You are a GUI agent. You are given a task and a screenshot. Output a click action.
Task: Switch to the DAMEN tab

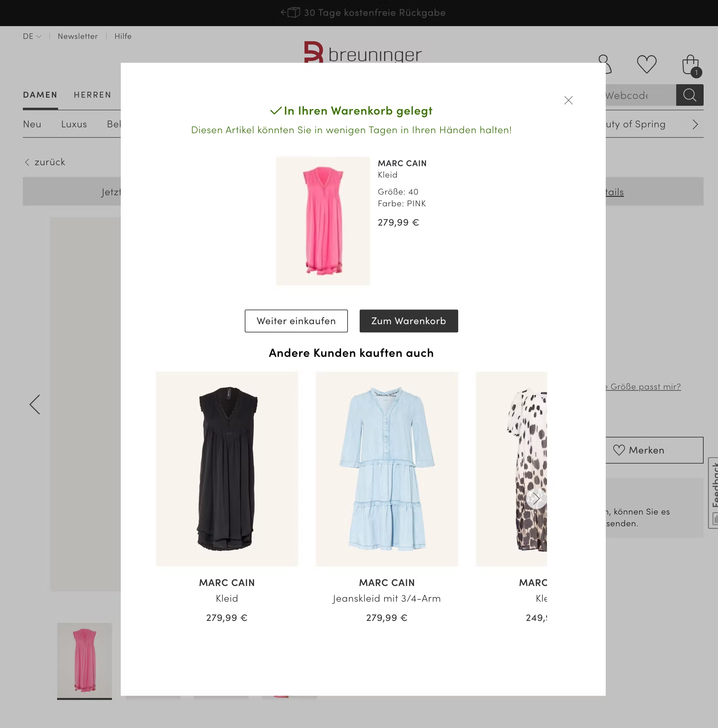40,95
